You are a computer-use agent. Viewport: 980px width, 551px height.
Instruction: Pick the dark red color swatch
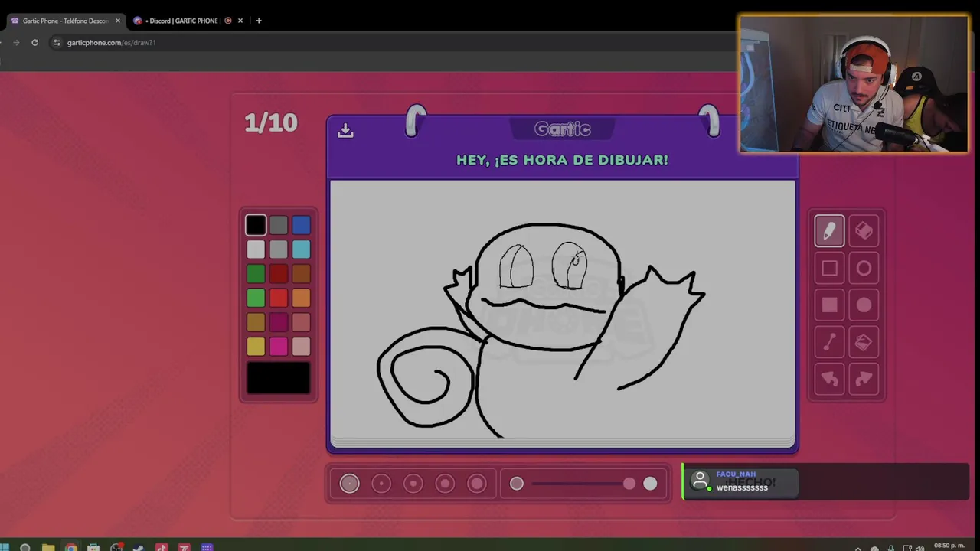279,274
